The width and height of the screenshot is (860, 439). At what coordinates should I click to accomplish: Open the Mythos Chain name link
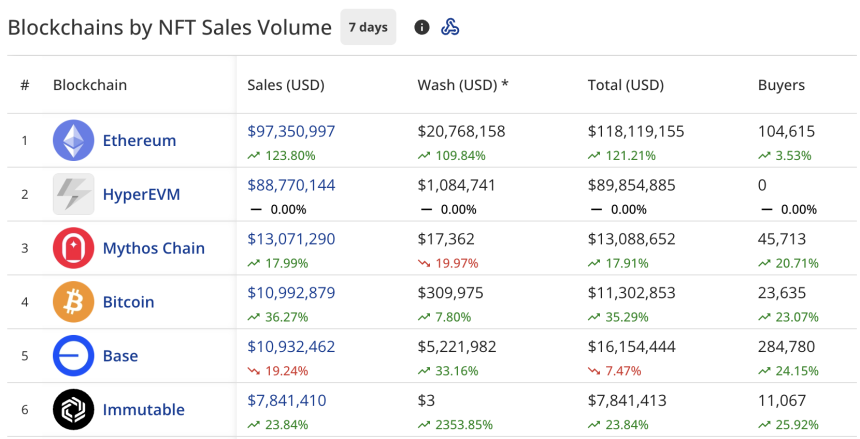[153, 248]
